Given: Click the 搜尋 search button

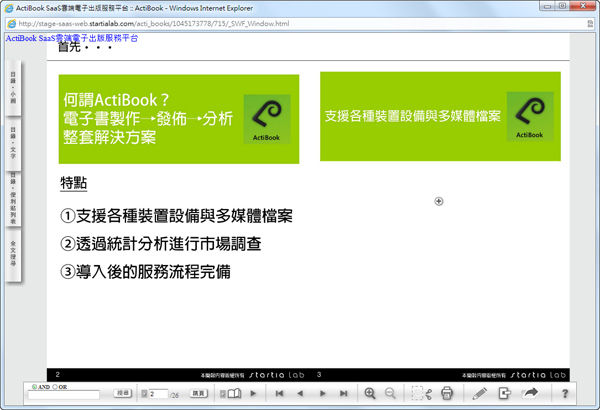Looking at the screenshot, I should coord(122,393).
